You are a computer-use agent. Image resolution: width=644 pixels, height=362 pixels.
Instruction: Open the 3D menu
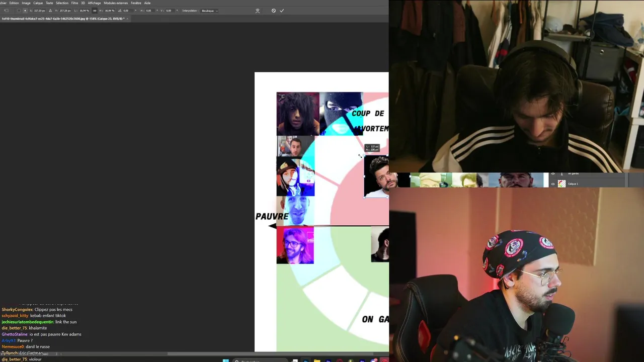pos(83,3)
